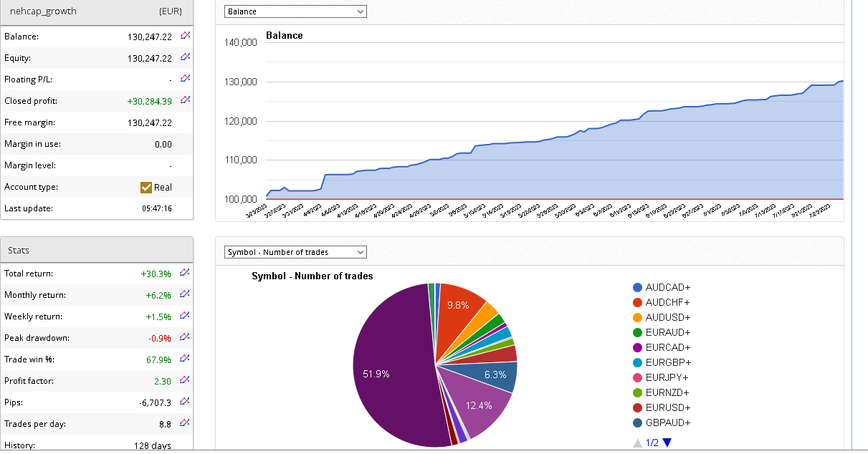Open the Balance chart selector dropdown
Screen dimensions: 868x454
point(295,11)
